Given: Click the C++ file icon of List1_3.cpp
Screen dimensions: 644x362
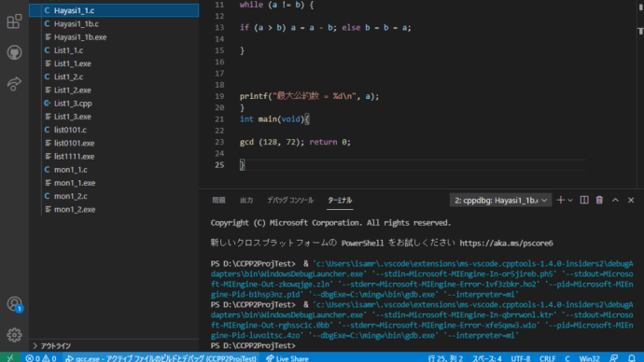Looking at the screenshot, I should coord(48,104).
